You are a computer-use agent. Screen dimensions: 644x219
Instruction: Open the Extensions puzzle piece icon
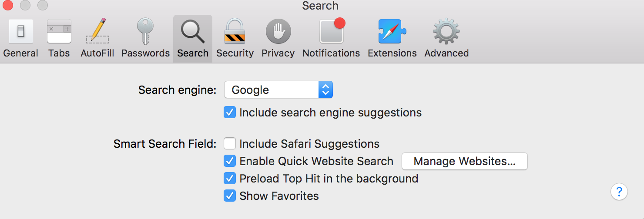pyautogui.click(x=392, y=32)
